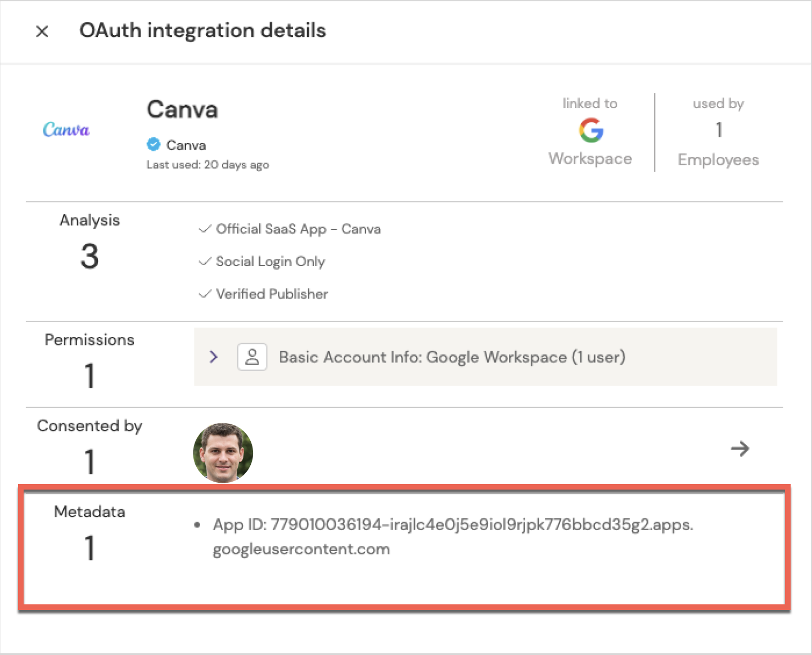The width and height of the screenshot is (812, 655).
Task: Click Basic Account Info: Google Workspace text
Action: point(452,357)
